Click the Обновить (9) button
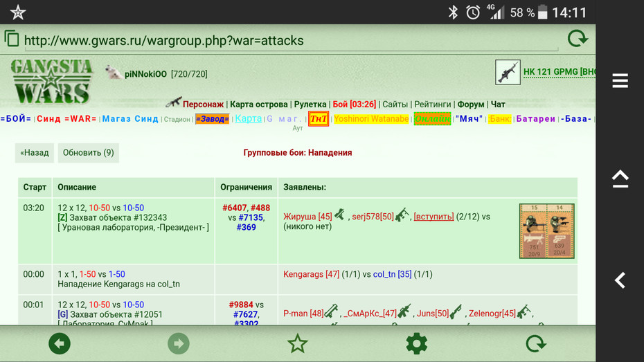This screenshot has height=362, width=644. click(x=89, y=153)
